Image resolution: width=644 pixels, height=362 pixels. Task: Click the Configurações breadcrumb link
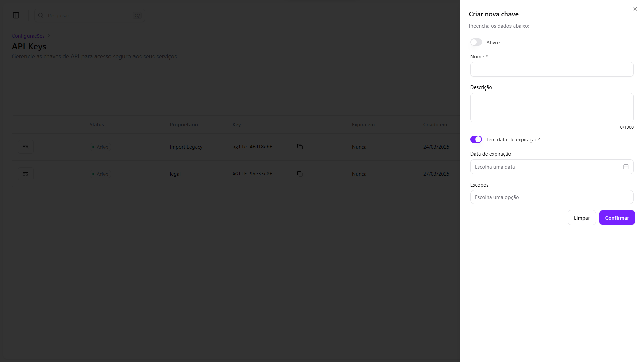(28, 36)
